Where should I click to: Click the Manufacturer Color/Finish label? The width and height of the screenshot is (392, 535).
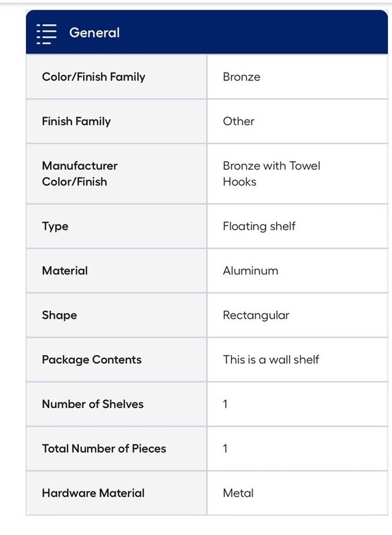pyautogui.click(x=80, y=174)
